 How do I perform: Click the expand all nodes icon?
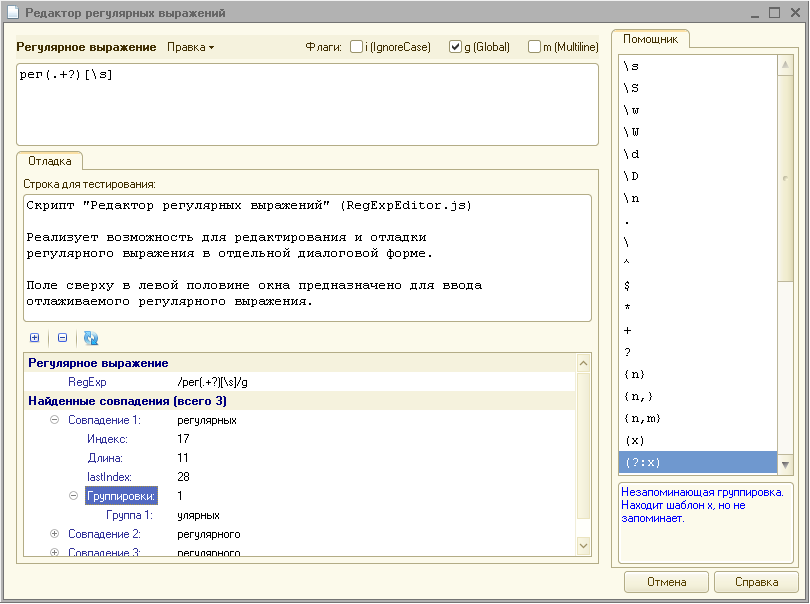[x=35, y=338]
